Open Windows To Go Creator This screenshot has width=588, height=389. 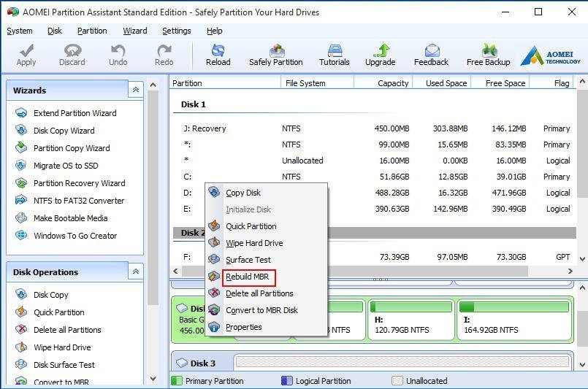75,236
